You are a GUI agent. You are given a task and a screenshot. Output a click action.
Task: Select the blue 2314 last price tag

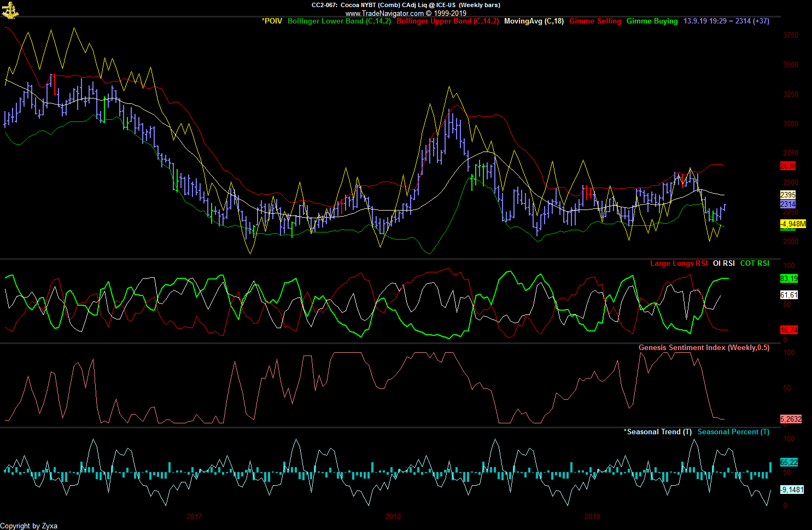[x=788, y=204]
